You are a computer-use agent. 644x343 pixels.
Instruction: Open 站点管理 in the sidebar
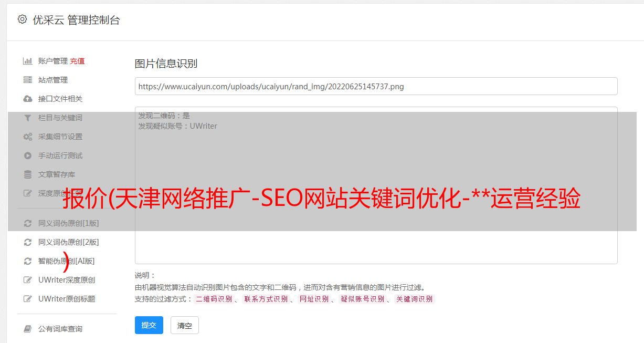click(53, 80)
